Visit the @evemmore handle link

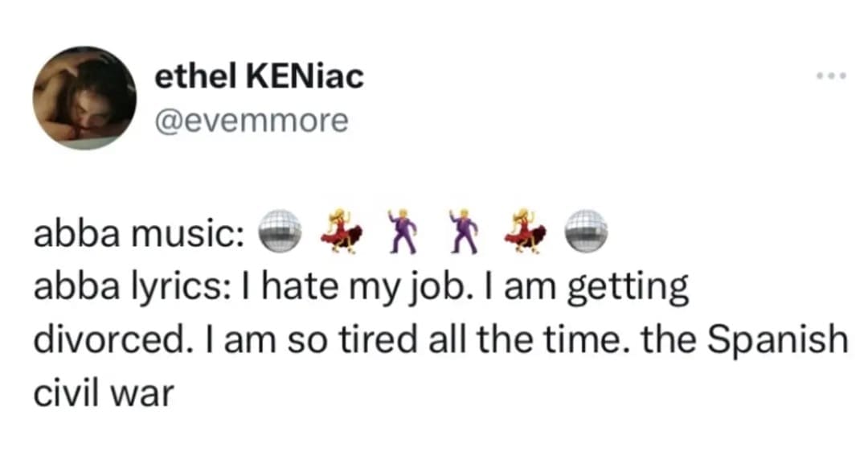click(252, 121)
